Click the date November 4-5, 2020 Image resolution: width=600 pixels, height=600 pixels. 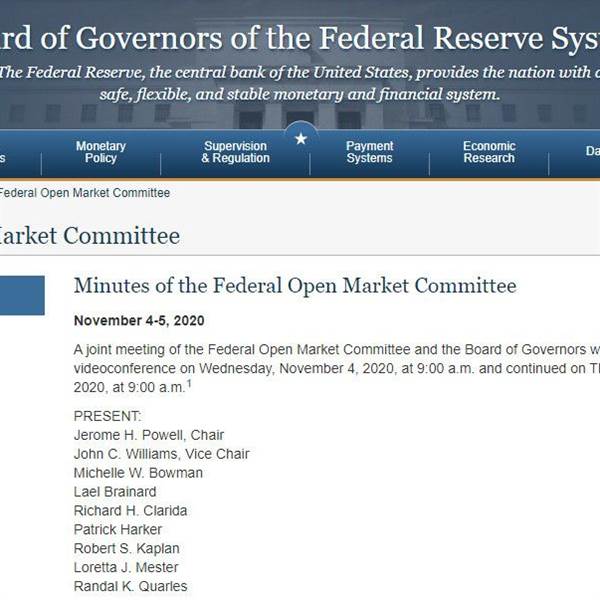(139, 321)
